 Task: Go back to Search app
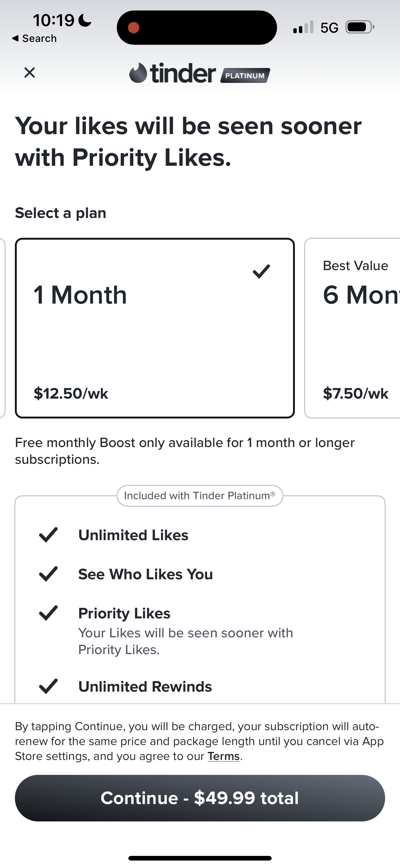[34, 38]
